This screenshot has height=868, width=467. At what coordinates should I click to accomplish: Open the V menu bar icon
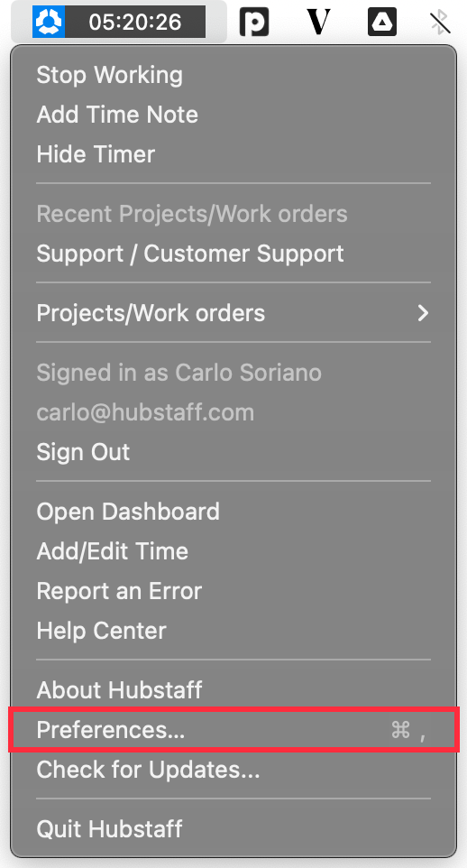pyautogui.click(x=319, y=23)
